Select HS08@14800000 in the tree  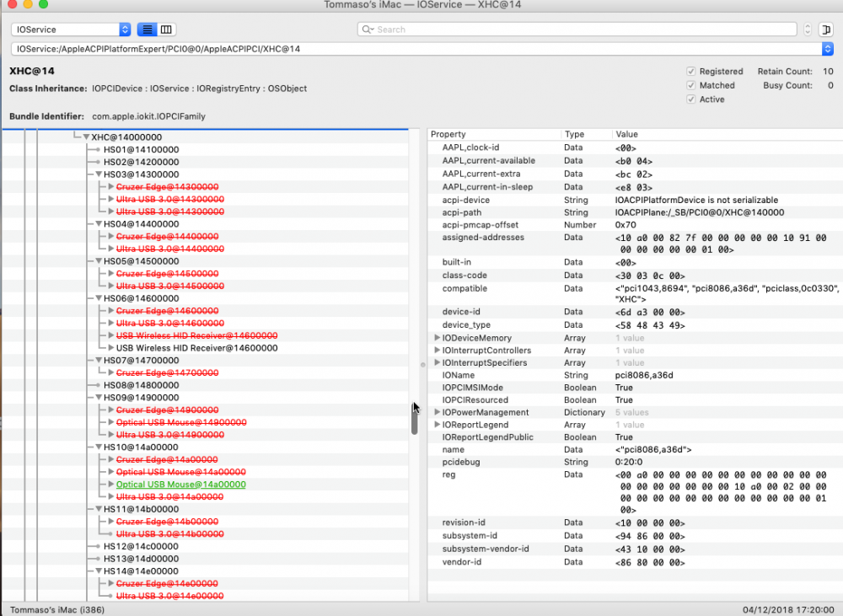tap(141, 385)
